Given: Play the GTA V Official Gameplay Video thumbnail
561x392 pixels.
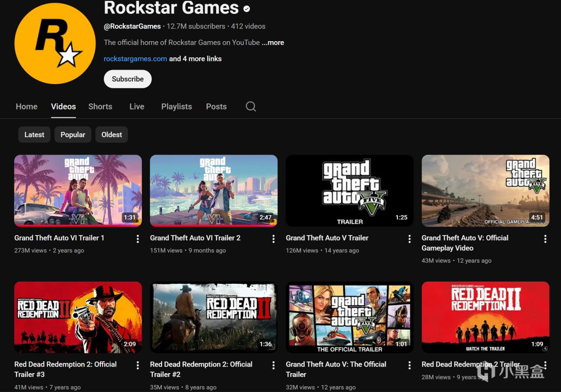Looking at the screenshot, I should [x=486, y=191].
